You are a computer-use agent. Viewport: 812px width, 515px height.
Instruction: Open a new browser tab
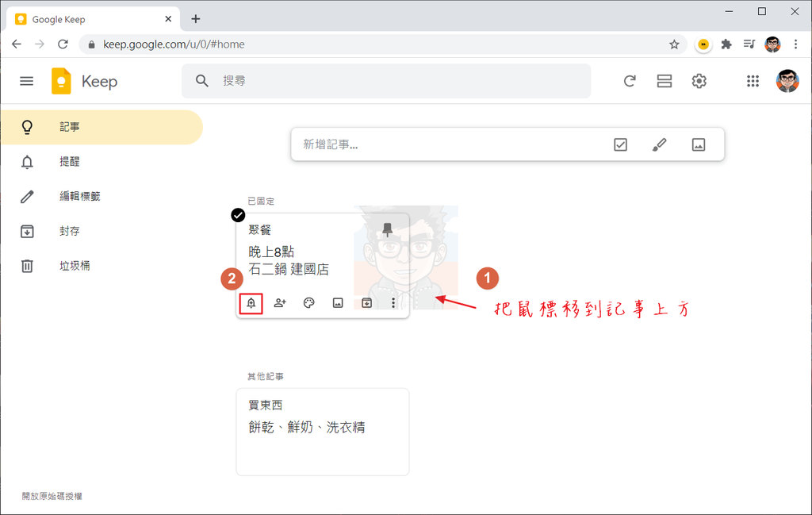pyautogui.click(x=195, y=19)
